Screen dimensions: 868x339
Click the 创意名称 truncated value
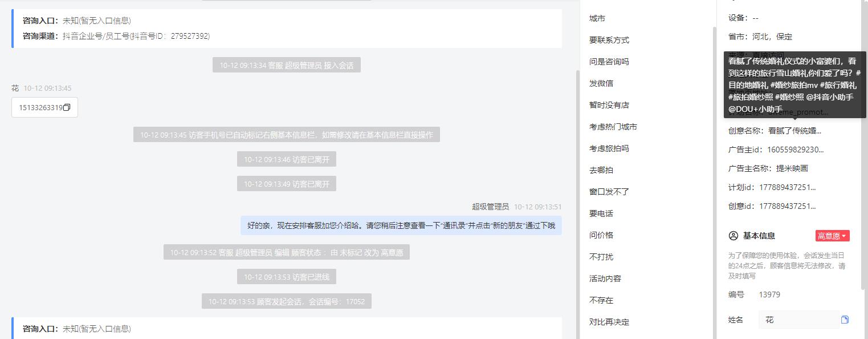click(795, 131)
